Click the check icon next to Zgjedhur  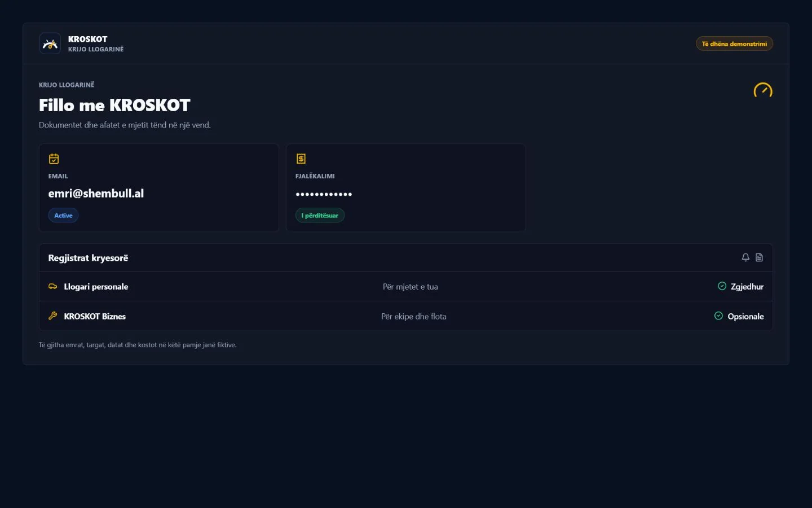(x=722, y=286)
